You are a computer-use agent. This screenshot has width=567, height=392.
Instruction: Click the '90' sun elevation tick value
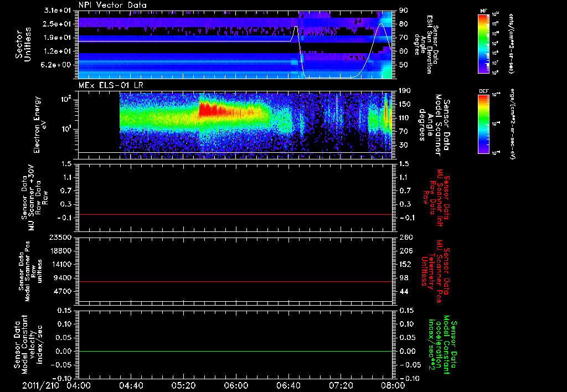(403, 11)
